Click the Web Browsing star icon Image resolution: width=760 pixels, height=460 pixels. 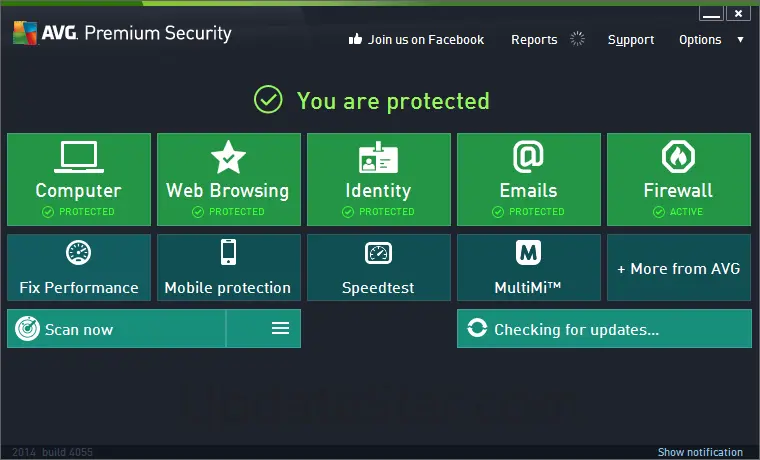228,157
